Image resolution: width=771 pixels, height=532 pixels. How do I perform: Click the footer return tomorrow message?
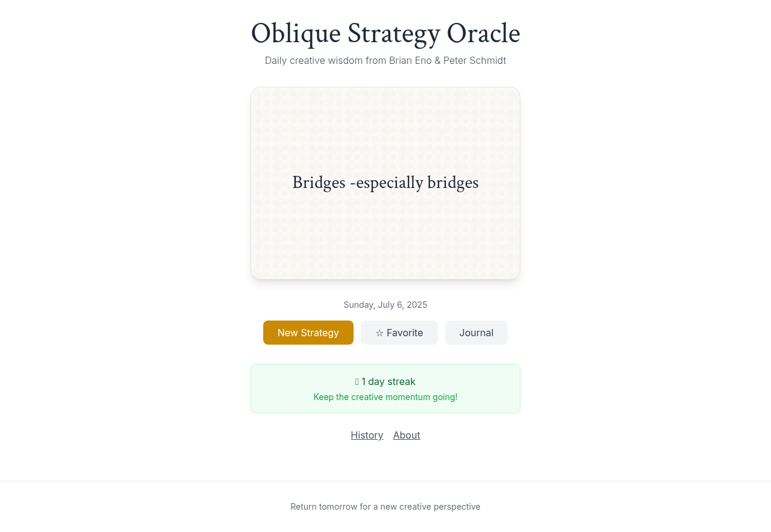click(x=385, y=507)
